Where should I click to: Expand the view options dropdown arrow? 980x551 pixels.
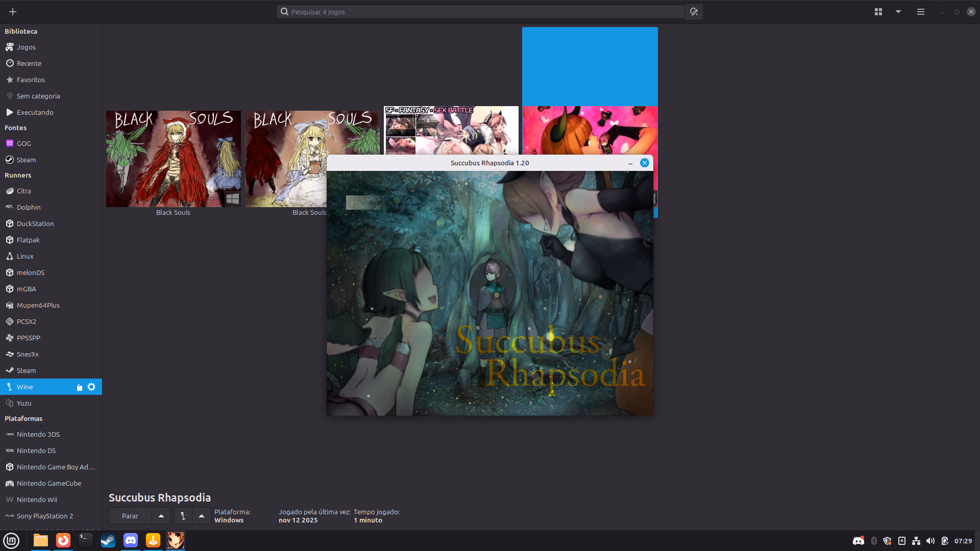click(898, 12)
